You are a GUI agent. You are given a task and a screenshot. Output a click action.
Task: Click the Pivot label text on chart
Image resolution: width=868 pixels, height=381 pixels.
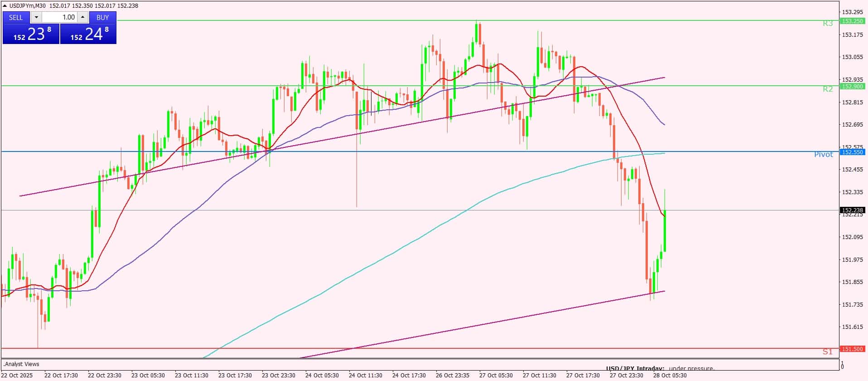[x=823, y=155]
